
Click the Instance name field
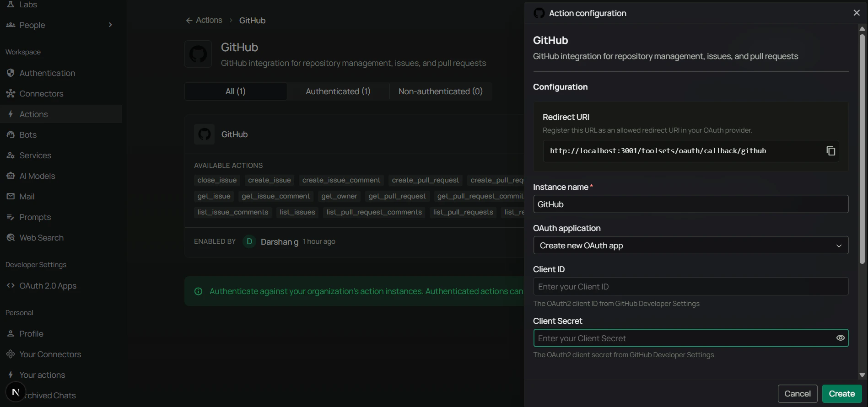coord(690,204)
